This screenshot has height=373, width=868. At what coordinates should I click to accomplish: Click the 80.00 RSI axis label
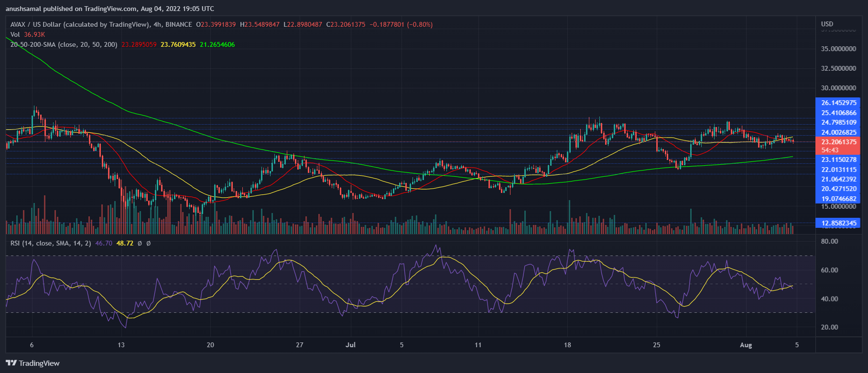pyautogui.click(x=829, y=242)
